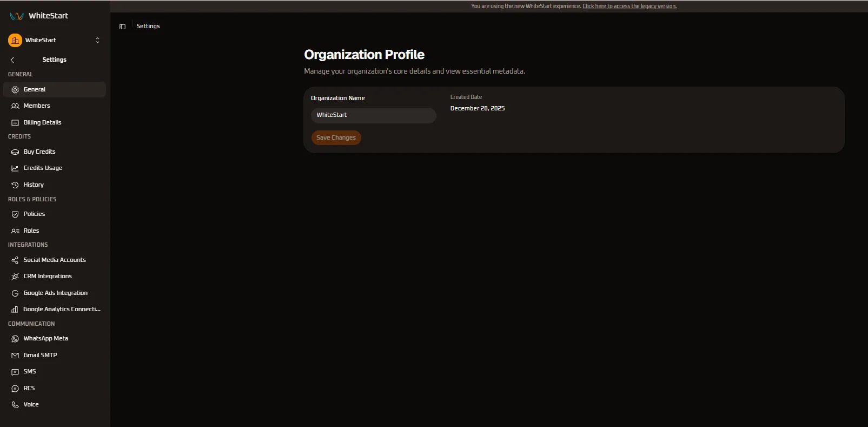Viewport: 868px width, 427px height.
Task: Click the SMS message icon
Action: tap(15, 372)
